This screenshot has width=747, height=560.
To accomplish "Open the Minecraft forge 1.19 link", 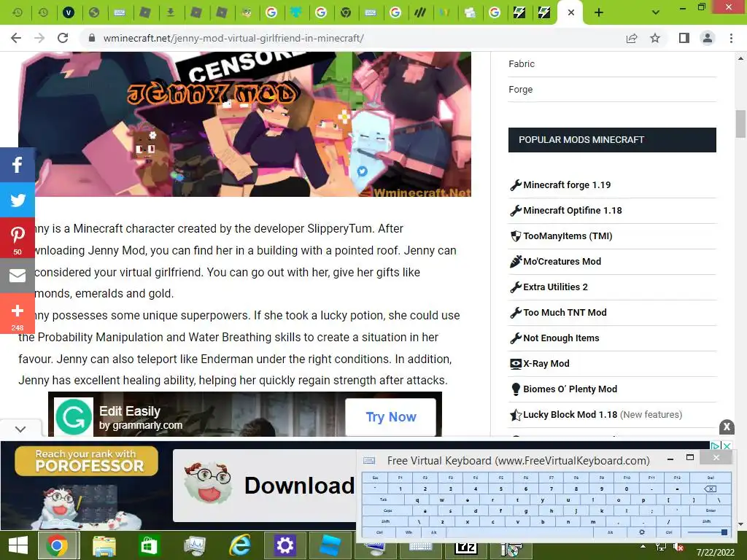I will click(x=567, y=185).
